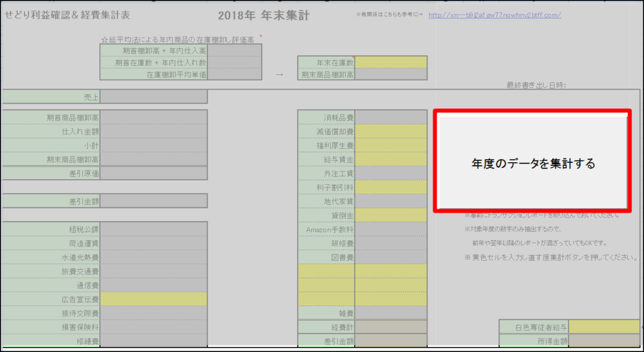Select the yellow 貸倒金 value cell

(391, 215)
